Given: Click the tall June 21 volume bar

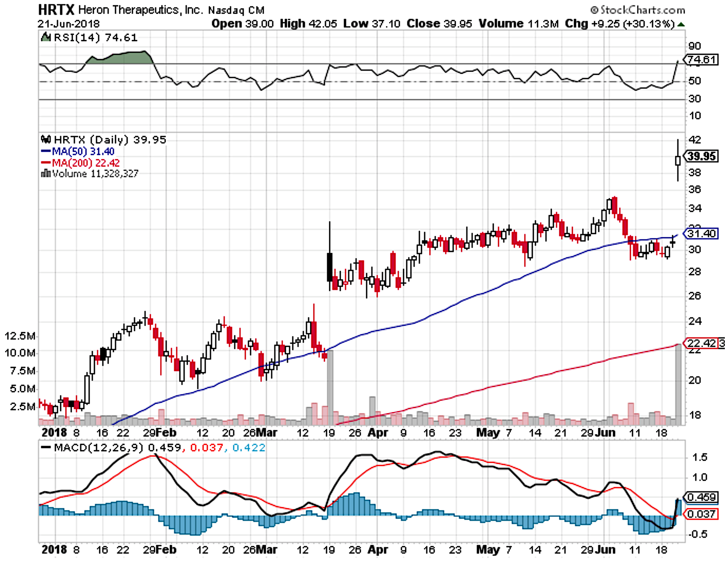Looking at the screenshot, I should pos(678,384).
